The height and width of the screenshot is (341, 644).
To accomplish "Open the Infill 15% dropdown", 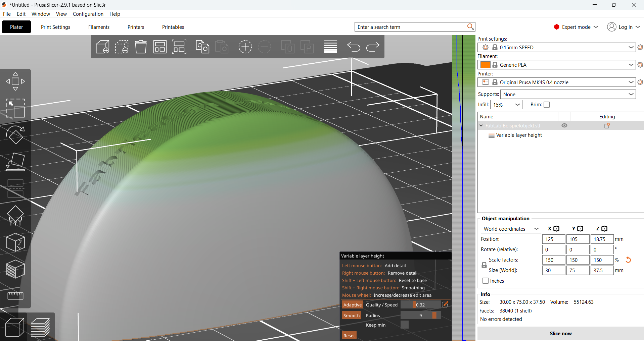I will (506, 105).
